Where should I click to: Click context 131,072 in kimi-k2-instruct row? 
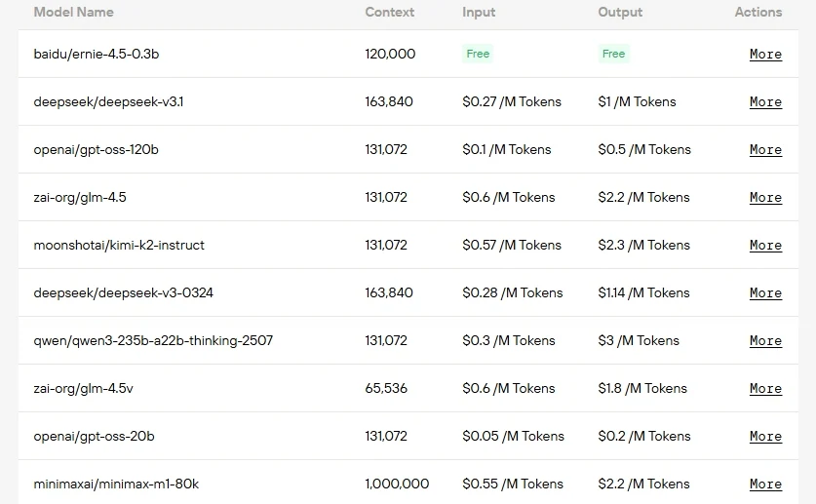(x=386, y=245)
